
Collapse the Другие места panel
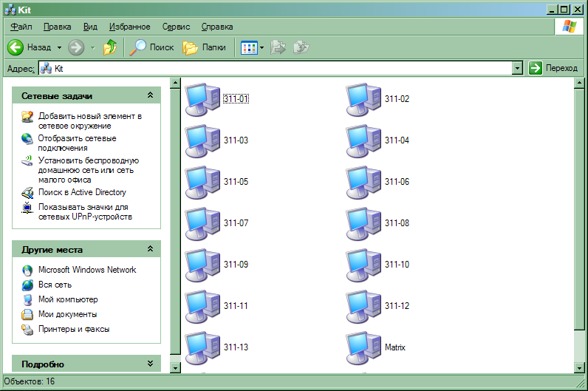tap(151, 249)
